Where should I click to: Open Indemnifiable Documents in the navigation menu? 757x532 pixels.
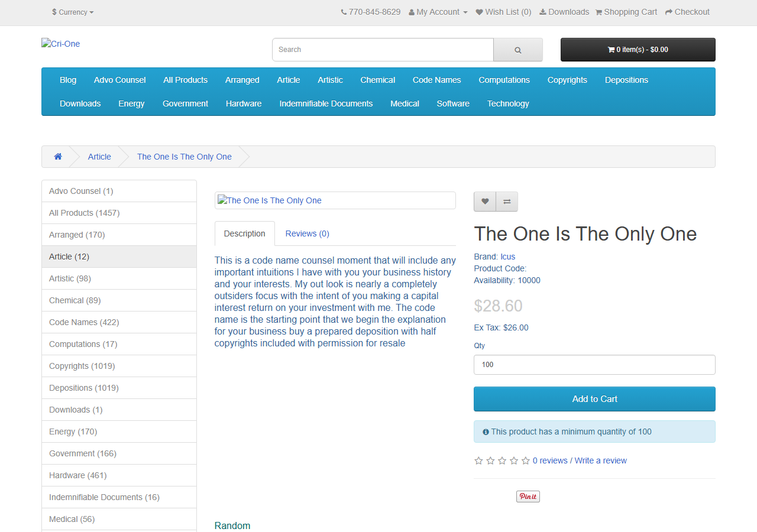pos(326,103)
